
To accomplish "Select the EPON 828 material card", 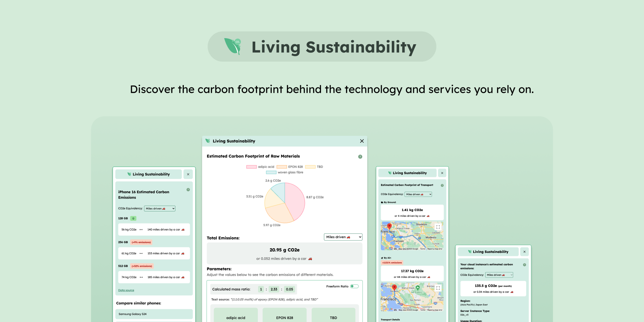I will (284, 315).
